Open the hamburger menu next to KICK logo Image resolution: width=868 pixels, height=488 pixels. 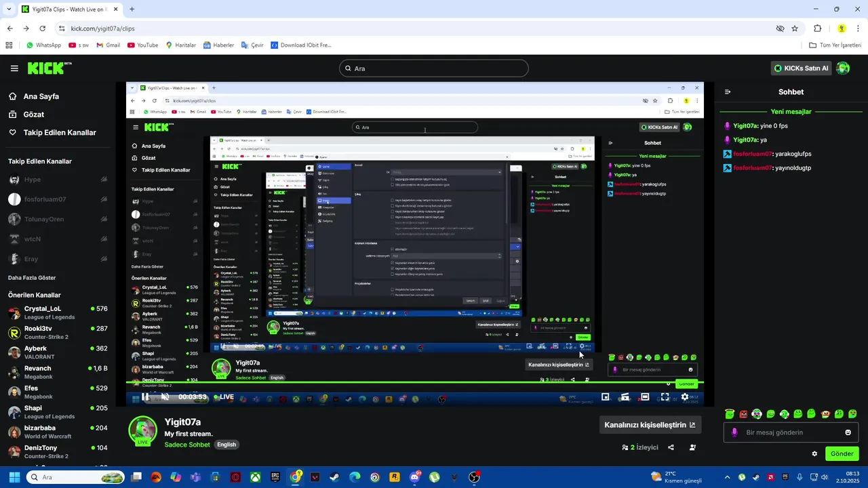click(x=14, y=68)
